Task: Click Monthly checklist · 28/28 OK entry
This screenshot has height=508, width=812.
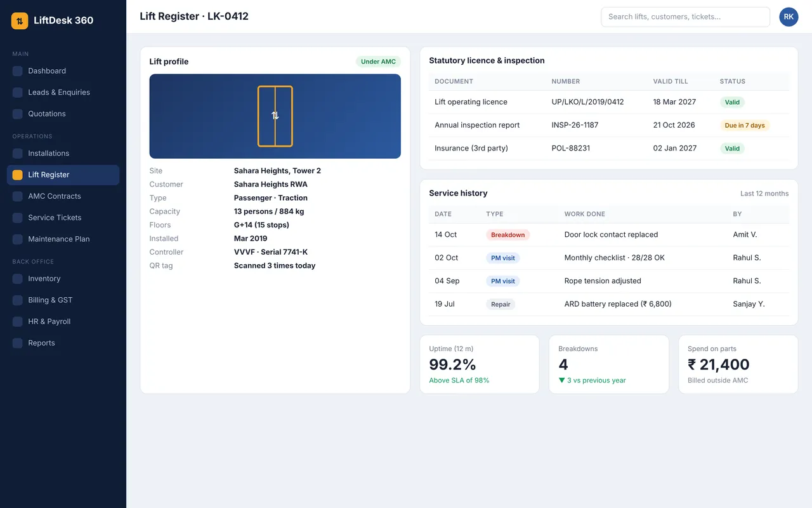Action: click(615, 258)
